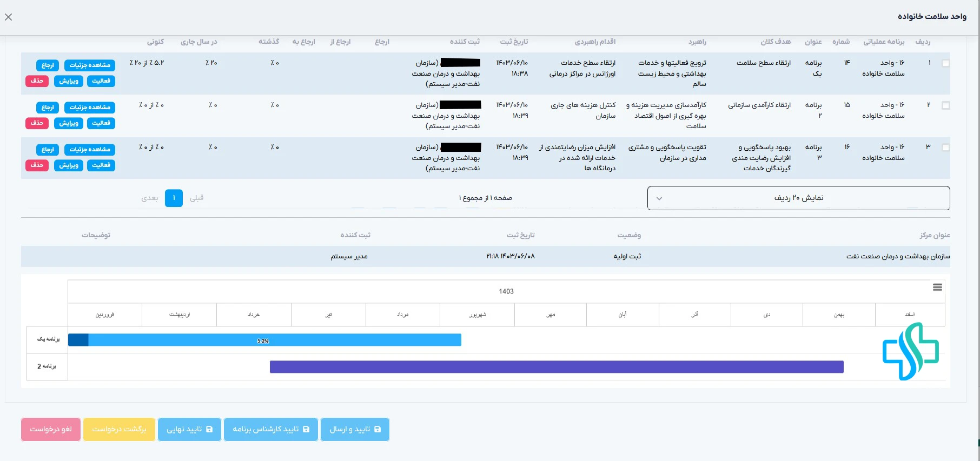Go to previous page (قبلی)
The height and width of the screenshot is (461, 980).
(197, 198)
